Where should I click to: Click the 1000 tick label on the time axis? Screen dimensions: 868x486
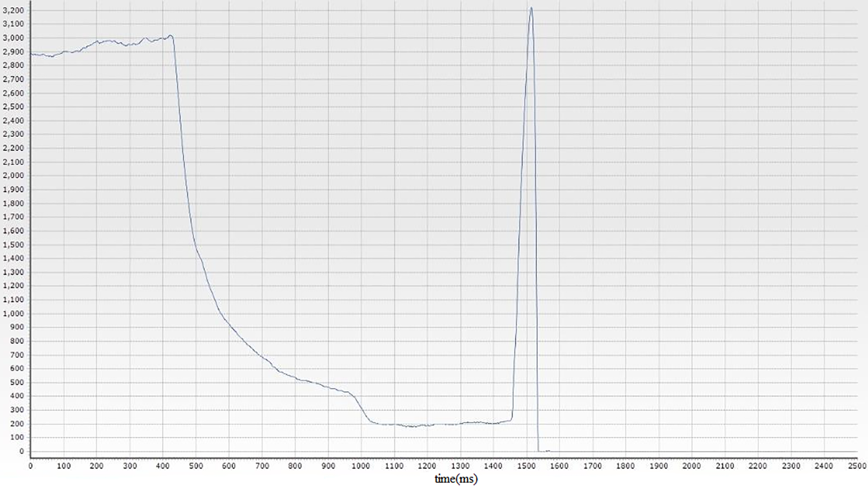(361, 466)
